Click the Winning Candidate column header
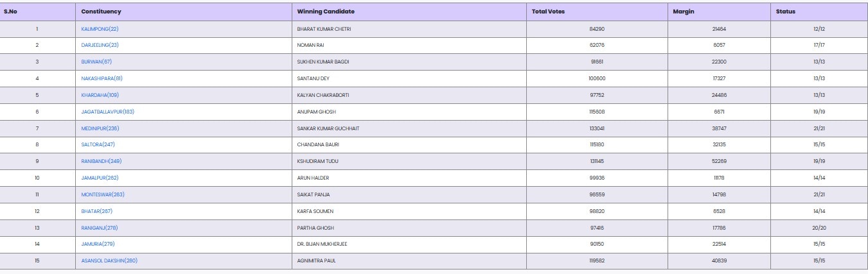This screenshot has width=868, height=274. click(326, 12)
